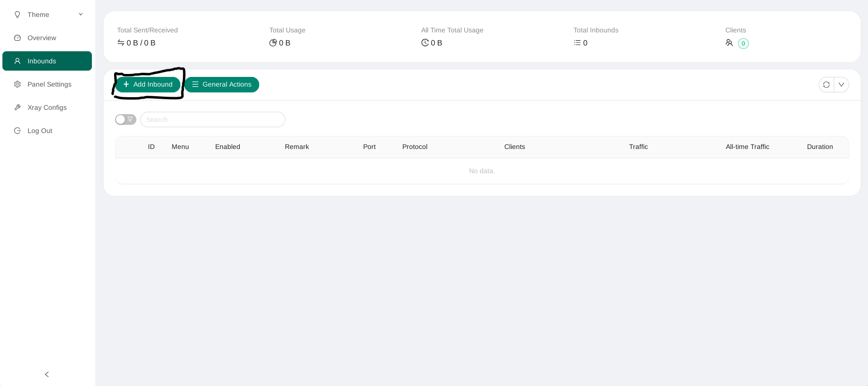Open the General Actions menu
The height and width of the screenshot is (386, 868).
tap(222, 85)
